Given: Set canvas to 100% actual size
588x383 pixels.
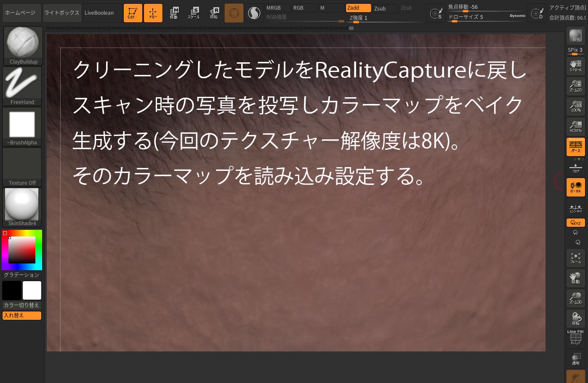Looking at the screenshot, I should tap(576, 106).
